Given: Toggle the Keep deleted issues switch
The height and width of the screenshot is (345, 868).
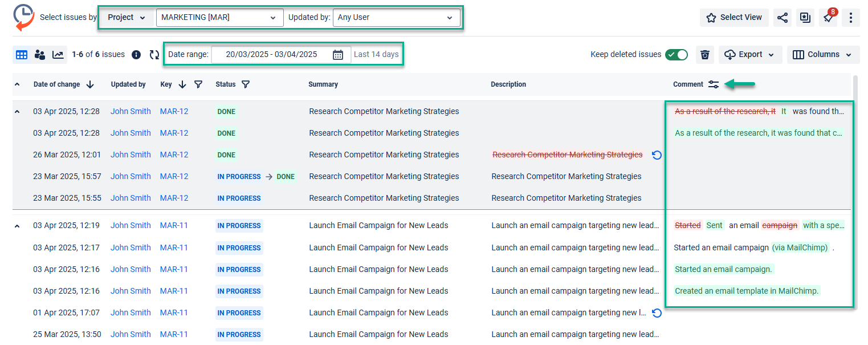Looking at the screenshot, I should coord(677,55).
